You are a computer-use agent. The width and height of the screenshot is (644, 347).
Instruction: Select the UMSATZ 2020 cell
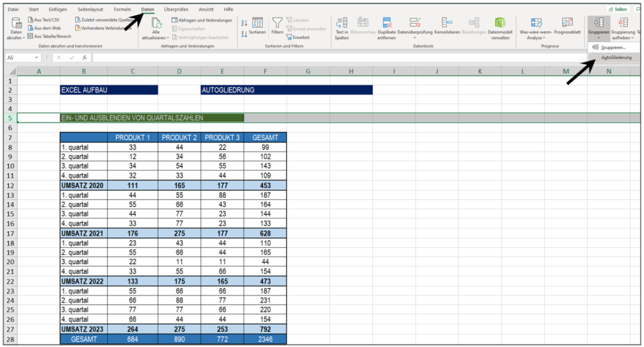(84, 185)
